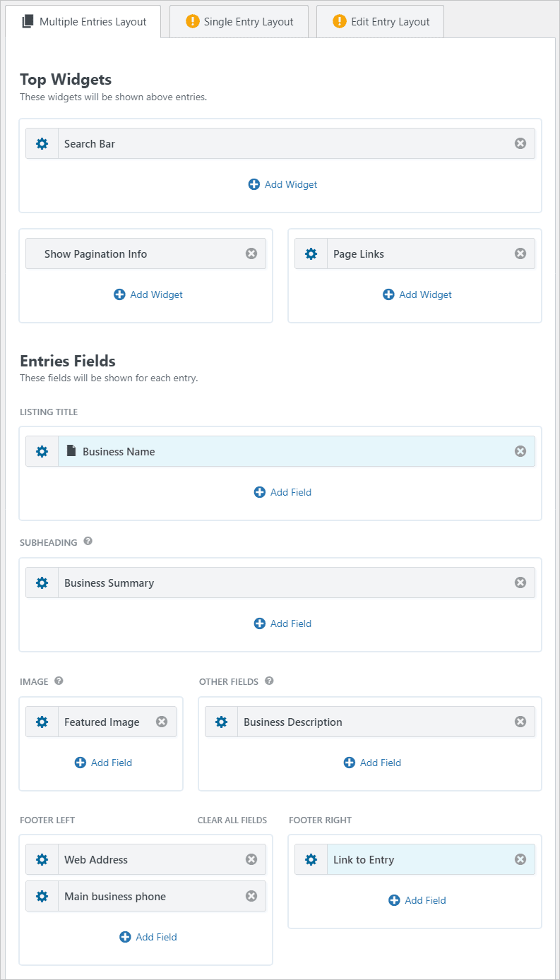Click help icon next to Image label
This screenshot has width=560, height=980.
tap(59, 681)
